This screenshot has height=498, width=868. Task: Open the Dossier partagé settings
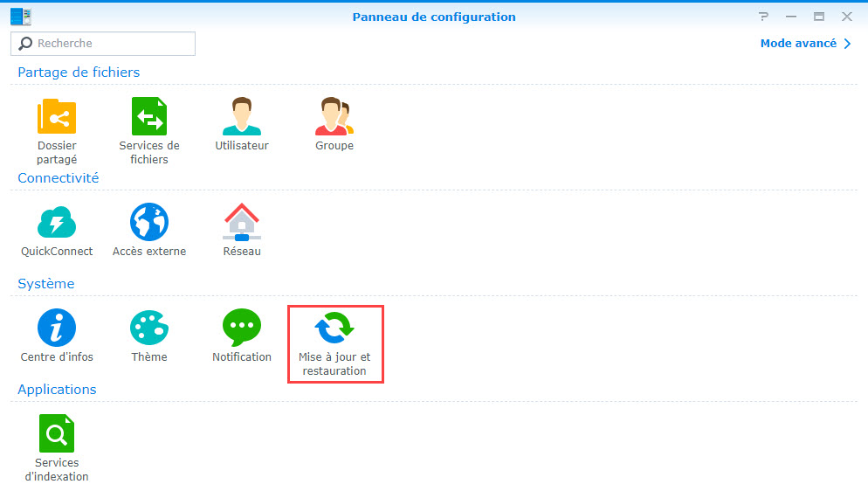pos(57,118)
